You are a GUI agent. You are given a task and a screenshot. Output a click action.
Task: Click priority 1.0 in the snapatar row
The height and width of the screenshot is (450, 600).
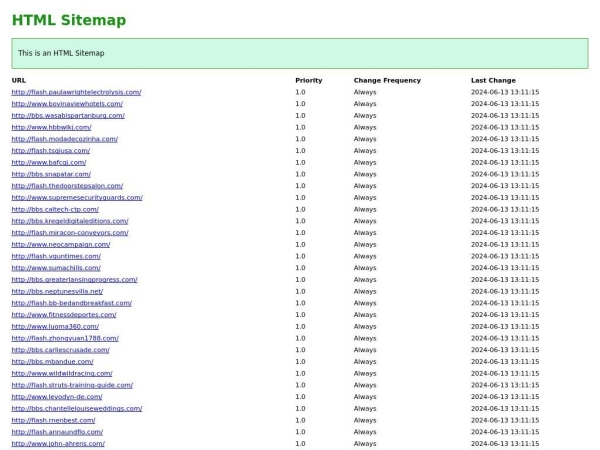click(x=300, y=174)
